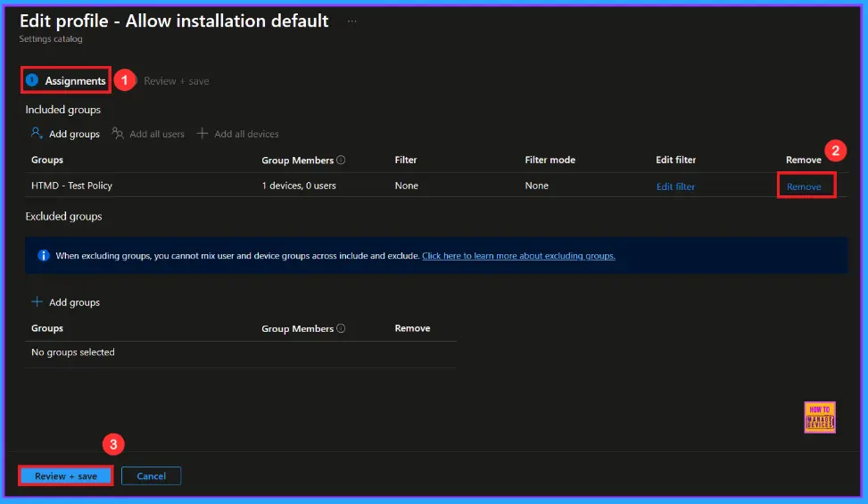Click the info icon in the exclusion notice

click(x=43, y=256)
